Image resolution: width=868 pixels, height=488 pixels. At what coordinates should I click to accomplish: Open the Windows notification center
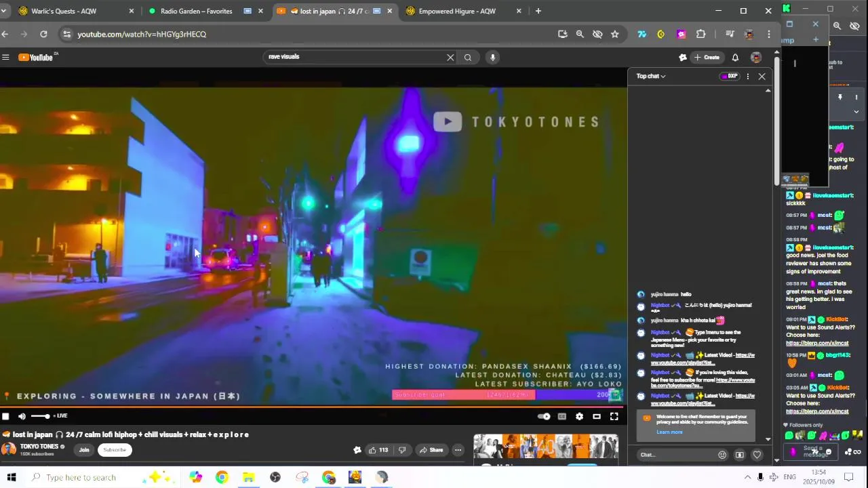[848, 477]
